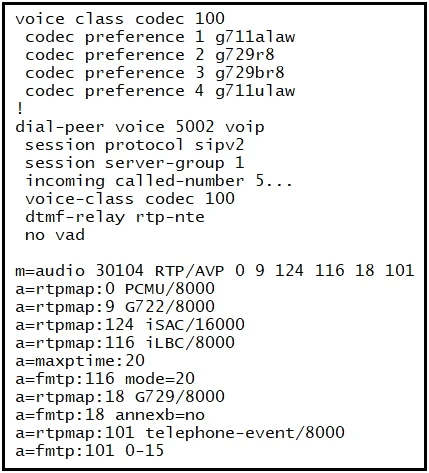Click the "no vad" line

(x=55, y=235)
